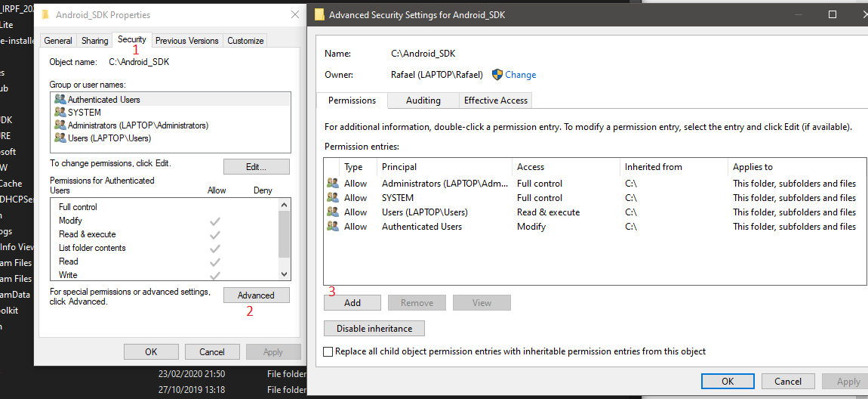This screenshot has width=868, height=399.
Task: Switch to the Customize tab
Action: pos(245,41)
